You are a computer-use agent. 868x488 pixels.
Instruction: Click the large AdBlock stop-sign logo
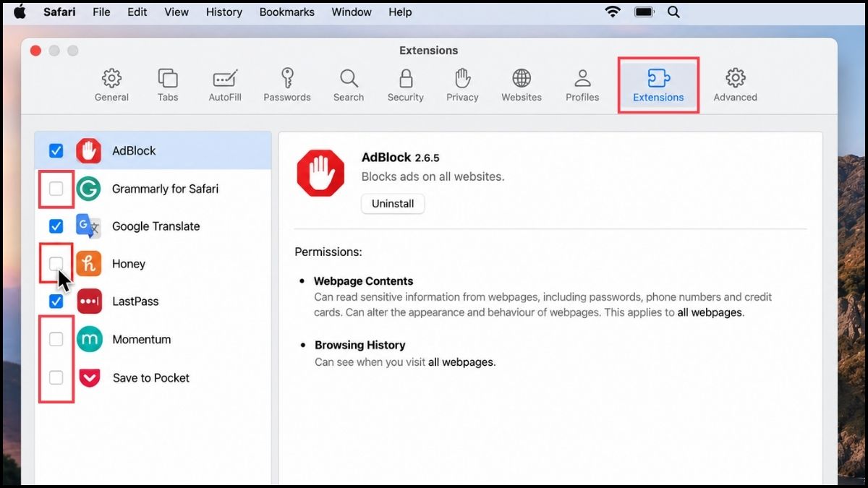pos(320,173)
